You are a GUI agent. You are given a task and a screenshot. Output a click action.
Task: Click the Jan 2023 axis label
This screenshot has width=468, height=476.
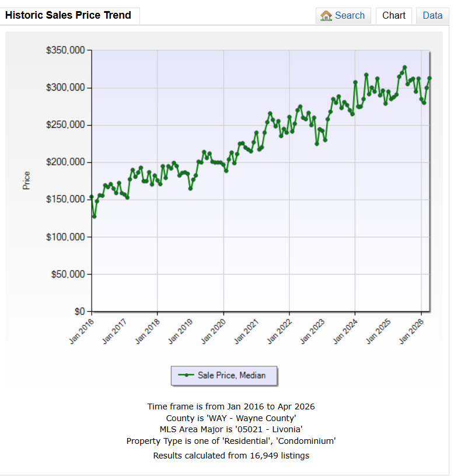[312, 332]
